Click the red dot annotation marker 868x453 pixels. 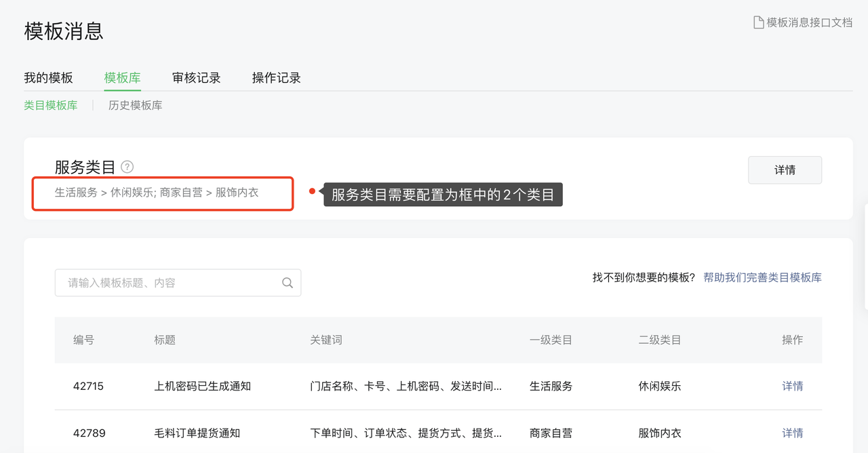tap(312, 191)
